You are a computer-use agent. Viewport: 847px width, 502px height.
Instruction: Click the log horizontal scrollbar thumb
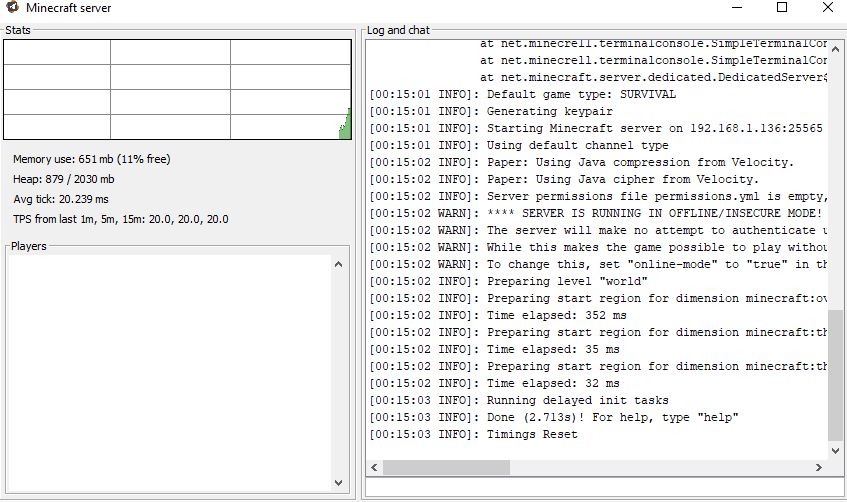[x=446, y=467]
